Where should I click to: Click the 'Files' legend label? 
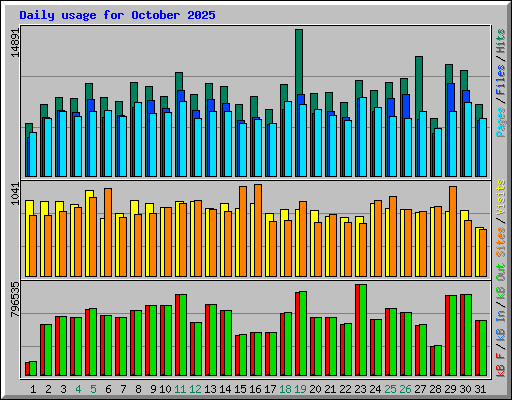tap(500, 80)
